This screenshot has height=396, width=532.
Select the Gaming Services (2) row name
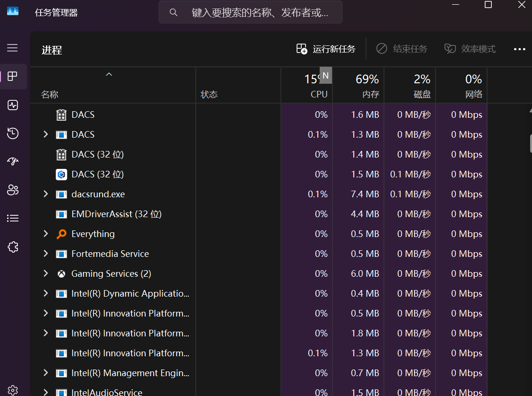[x=111, y=273]
